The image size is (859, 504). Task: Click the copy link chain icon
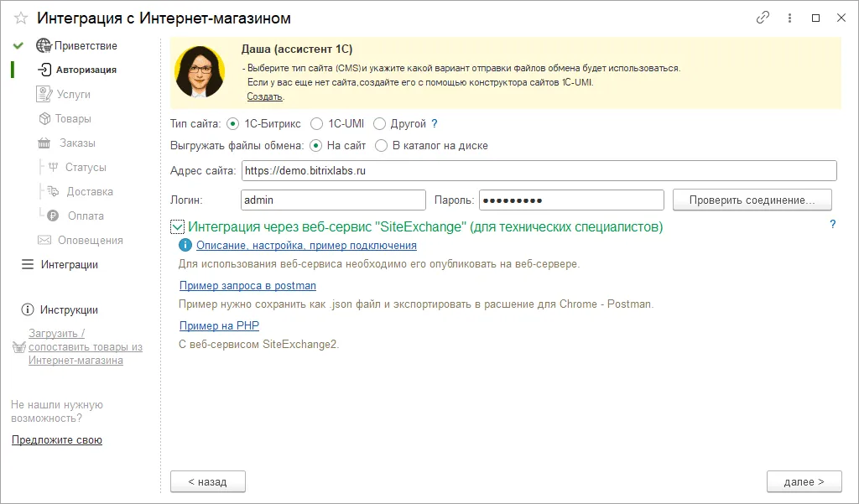(x=763, y=18)
